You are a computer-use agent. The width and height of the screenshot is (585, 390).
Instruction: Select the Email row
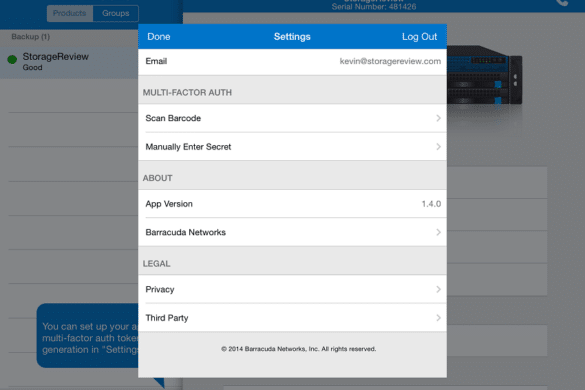tap(292, 62)
